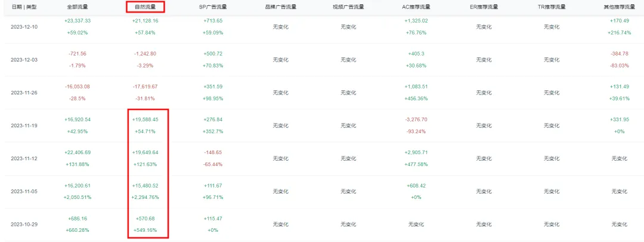Click the +98.95% SP ad percentage
The width and height of the screenshot is (644, 242).
pos(213,99)
